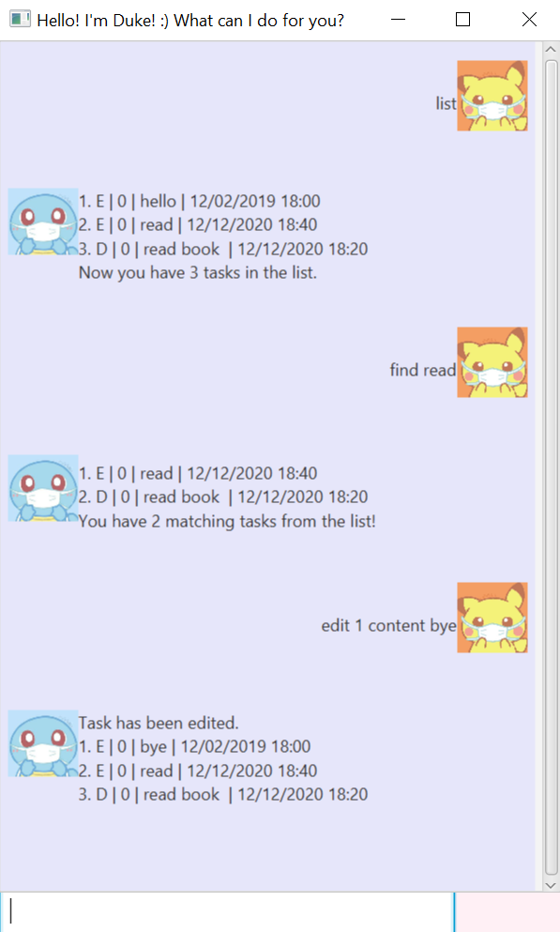
Task: Click the "Now you have 3 tasks" line
Action: (x=198, y=273)
